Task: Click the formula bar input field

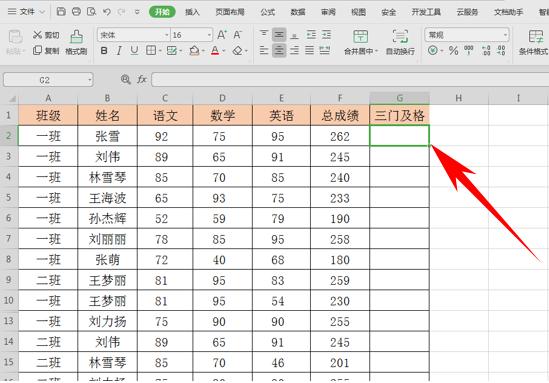Action: (x=350, y=80)
